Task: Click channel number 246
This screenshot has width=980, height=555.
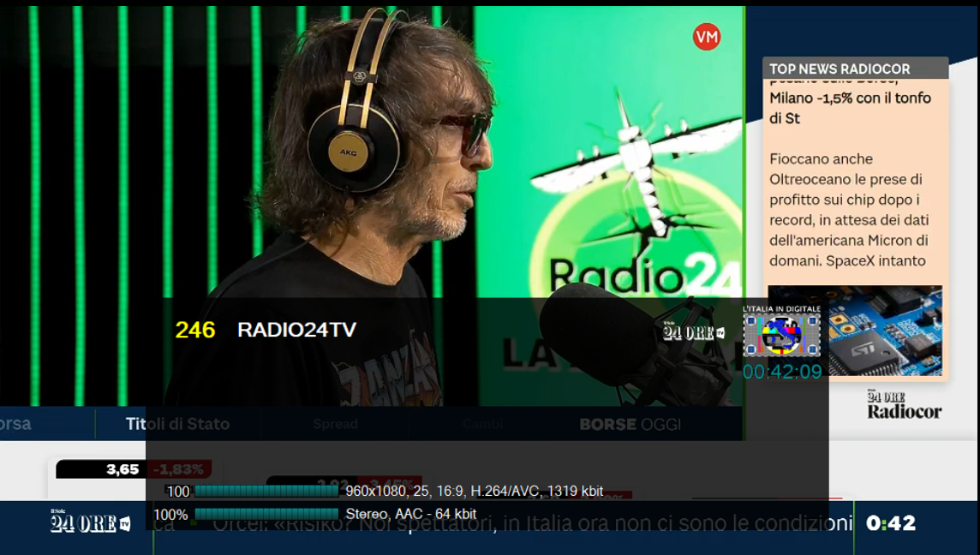Action: coord(195,330)
